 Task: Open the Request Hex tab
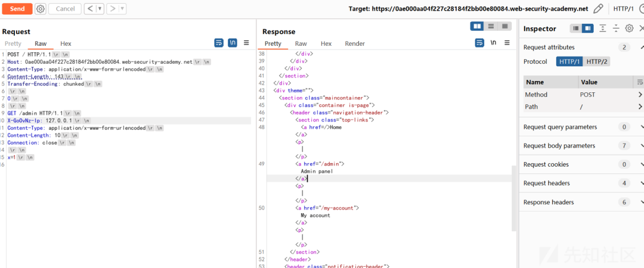66,43
